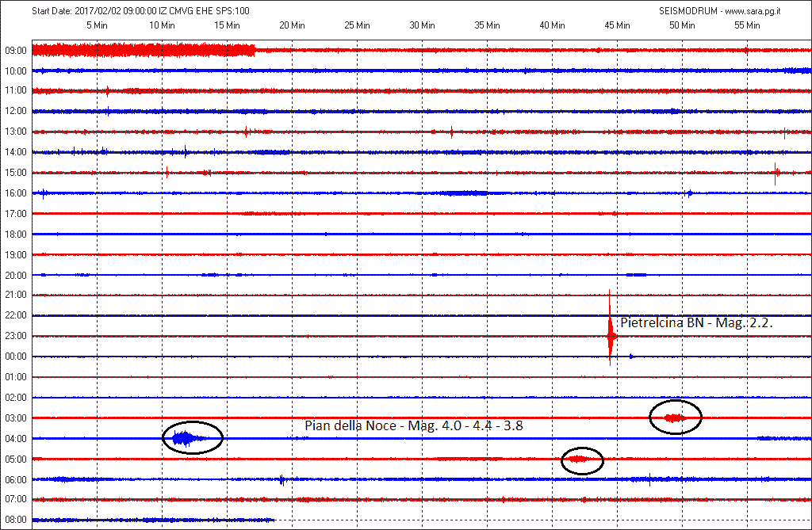Click the large red spike near 23:00 trace
The width and height of the screenshot is (812, 530).
(x=611, y=328)
